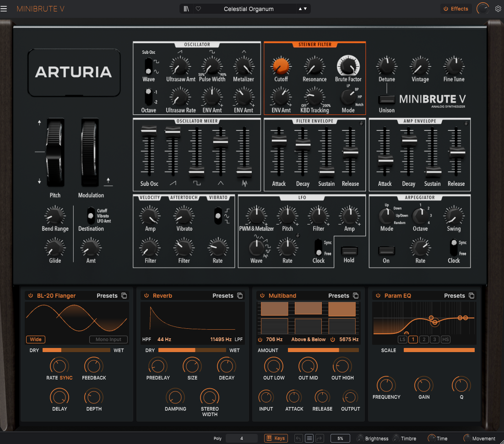Image resolution: width=504 pixels, height=444 pixels.
Task: Open Multiband Presets menu
Action: click(x=338, y=296)
